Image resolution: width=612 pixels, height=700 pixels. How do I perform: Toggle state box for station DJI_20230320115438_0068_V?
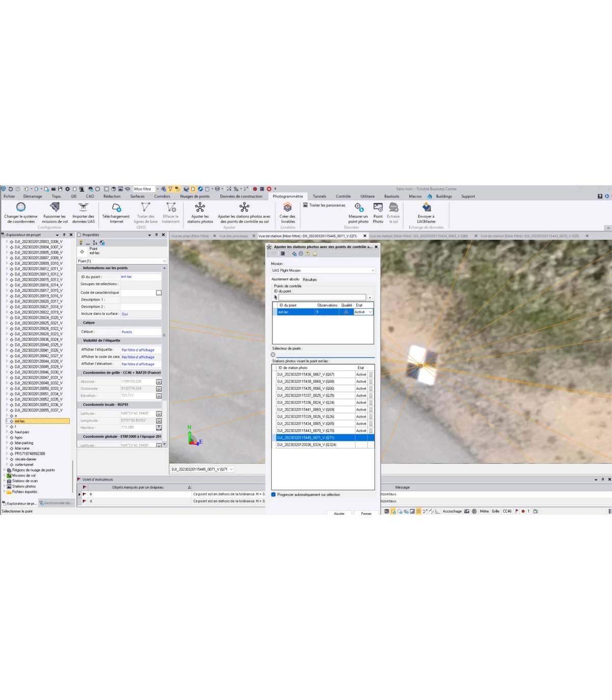tap(371, 382)
